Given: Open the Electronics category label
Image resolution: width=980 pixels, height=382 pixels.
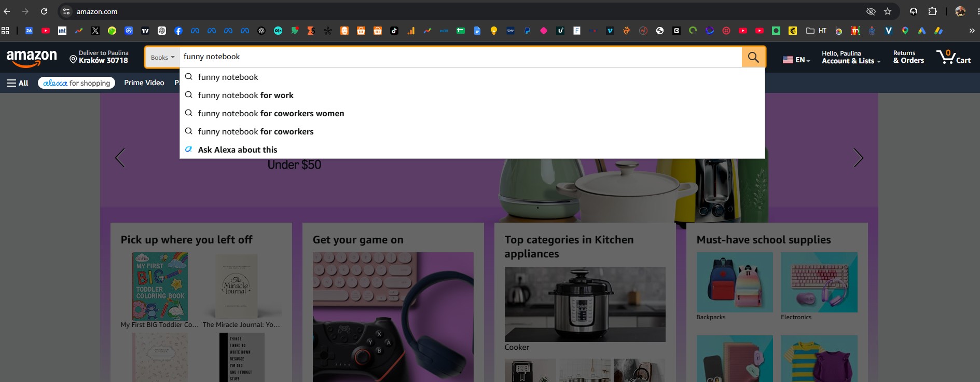Looking at the screenshot, I should (796, 317).
